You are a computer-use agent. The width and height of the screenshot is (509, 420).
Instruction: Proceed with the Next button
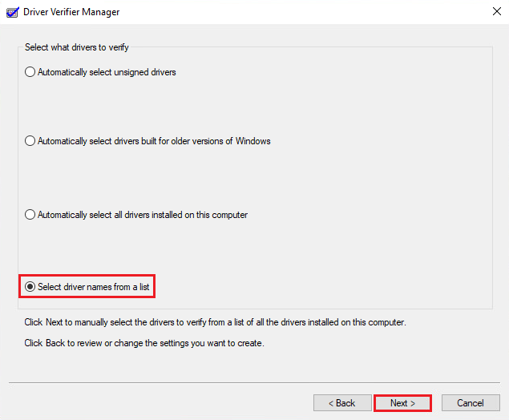(402, 403)
